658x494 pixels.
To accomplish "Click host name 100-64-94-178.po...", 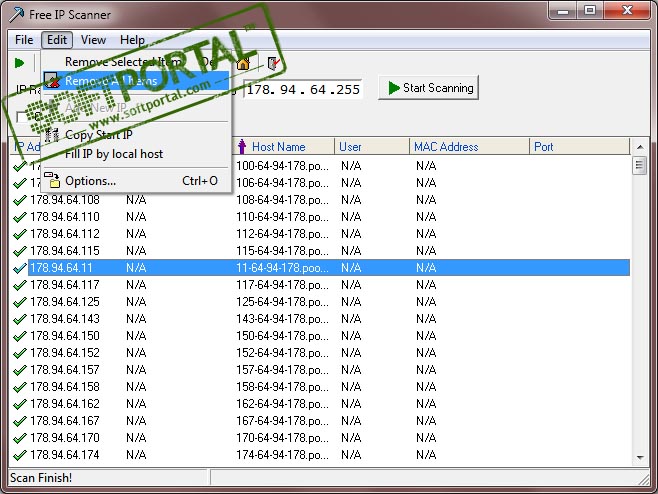I will pos(282,166).
